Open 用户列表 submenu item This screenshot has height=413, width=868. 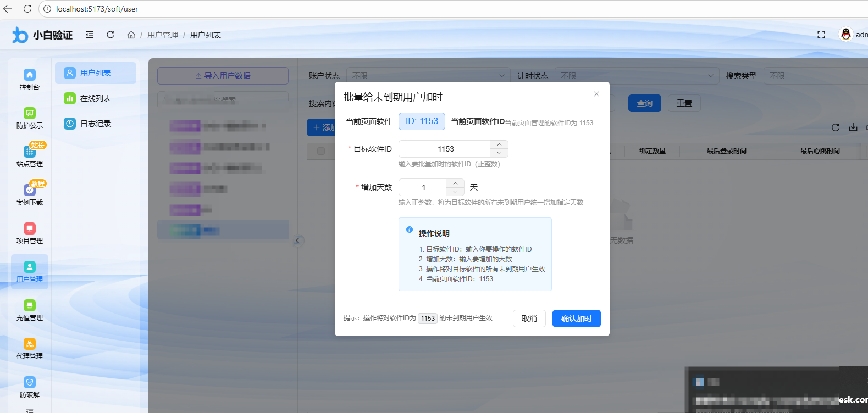pyautogui.click(x=96, y=73)
